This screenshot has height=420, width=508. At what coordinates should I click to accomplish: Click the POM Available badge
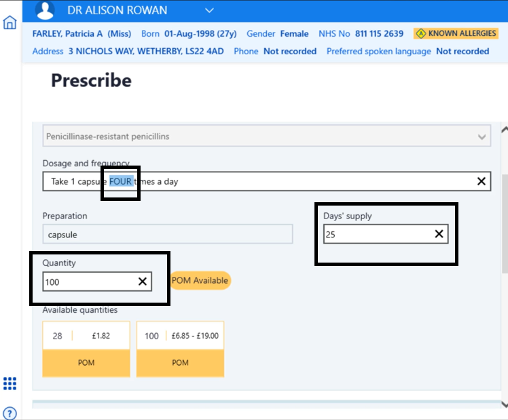200,280
